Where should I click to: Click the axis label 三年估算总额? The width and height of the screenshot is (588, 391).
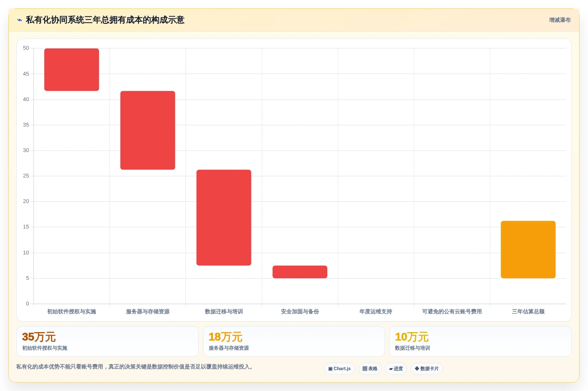528,312
